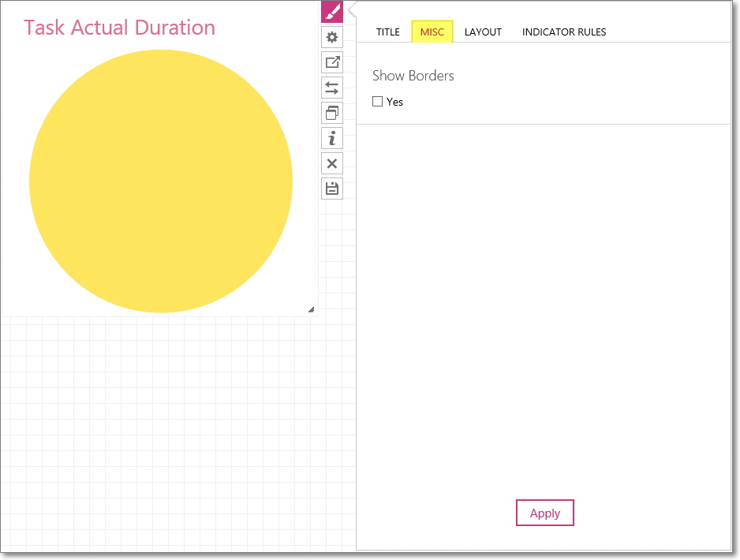Enable the Show Borders Yes checkbox

tap(378, 102)
